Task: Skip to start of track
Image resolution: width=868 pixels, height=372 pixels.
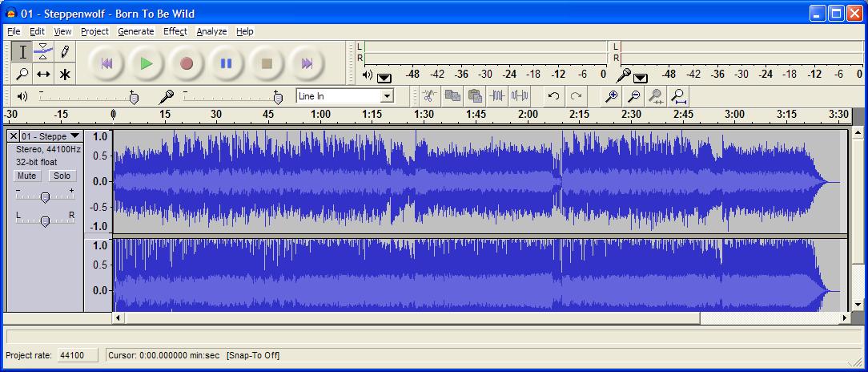Action: tap(106, 63)
